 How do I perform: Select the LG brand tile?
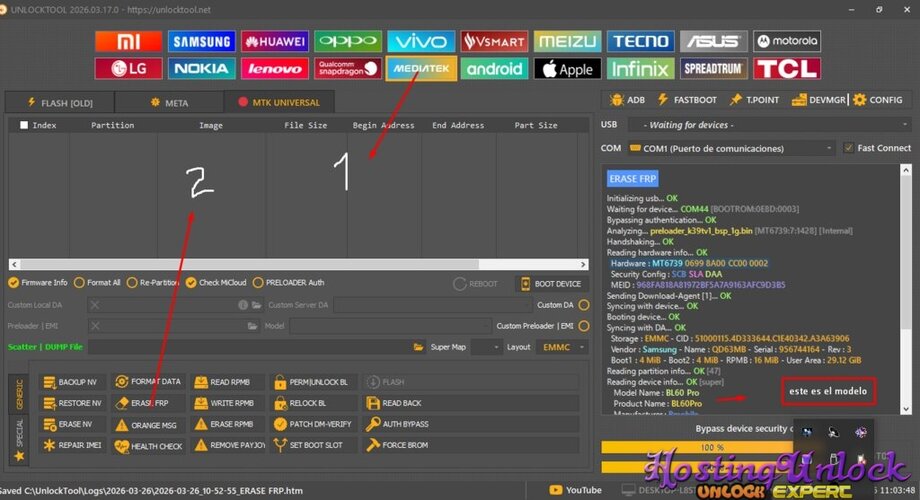(128, 69)
